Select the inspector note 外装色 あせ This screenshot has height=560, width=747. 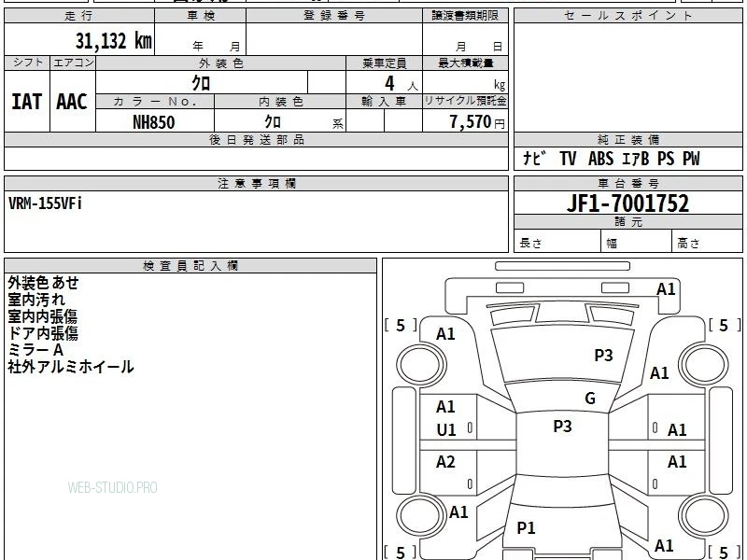point(43,283)
